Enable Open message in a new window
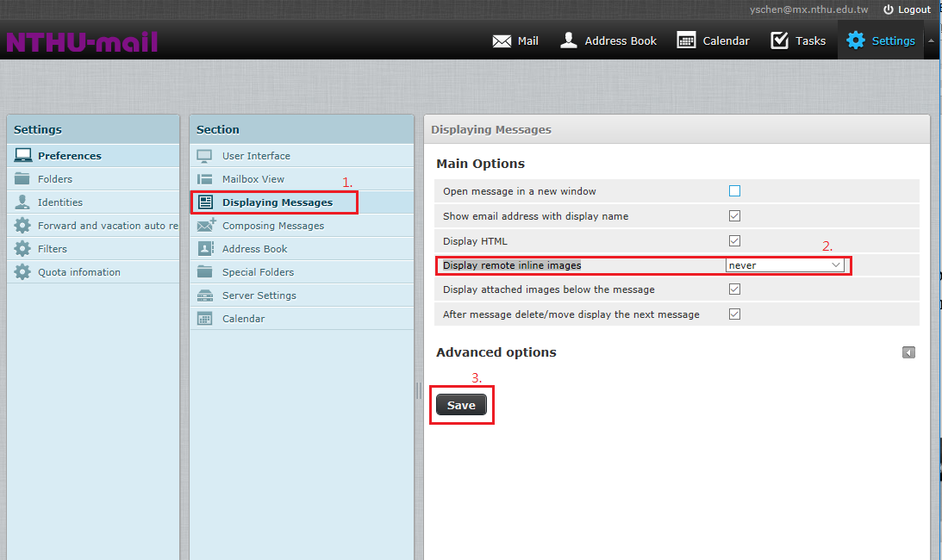The width and height of the screenshot is (942, 560). click(734, 191)
